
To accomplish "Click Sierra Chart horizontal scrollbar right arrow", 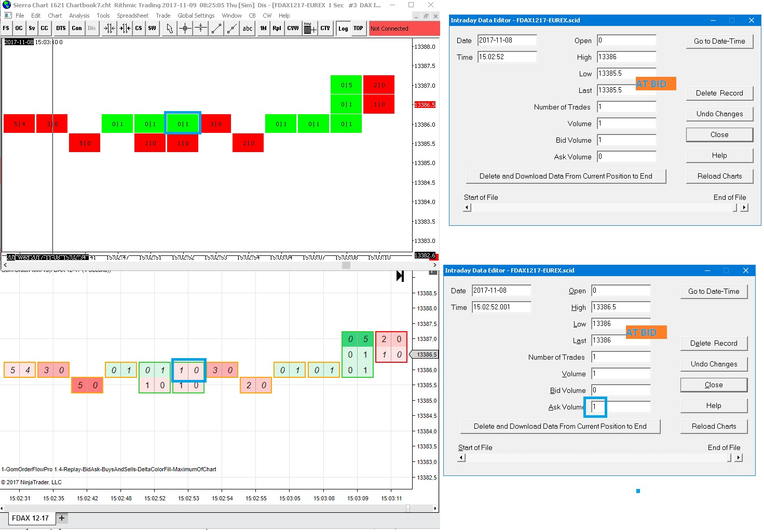I will (x=435, y=265).
